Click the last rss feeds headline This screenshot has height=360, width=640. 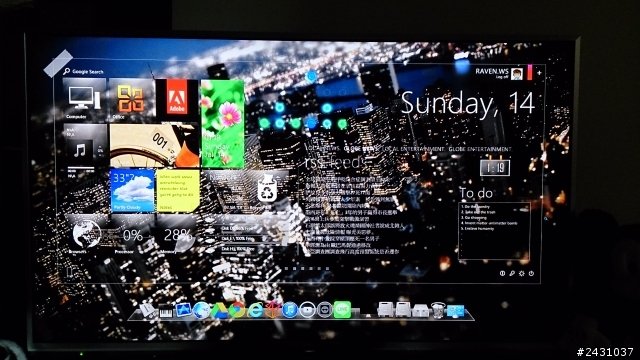click(x=352, y=252)
